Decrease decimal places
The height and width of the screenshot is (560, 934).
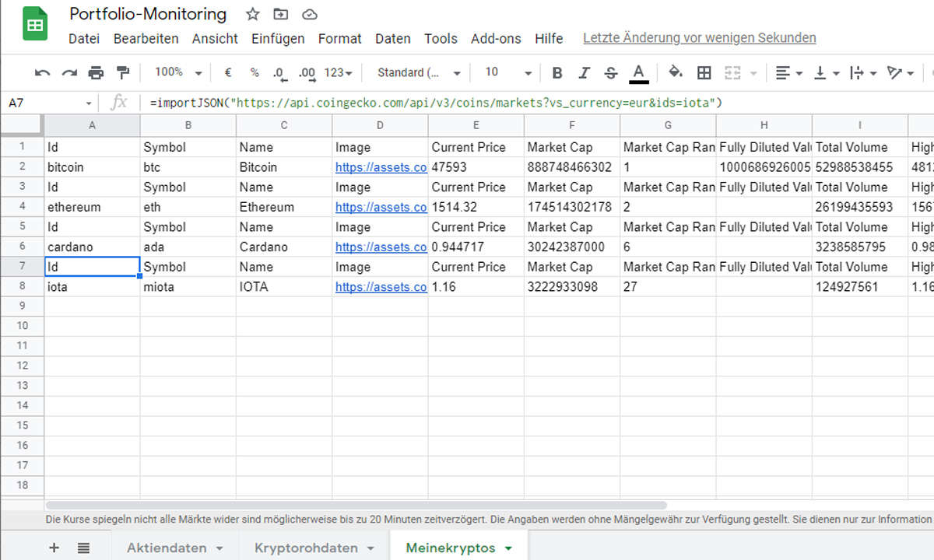pos(279,72)
